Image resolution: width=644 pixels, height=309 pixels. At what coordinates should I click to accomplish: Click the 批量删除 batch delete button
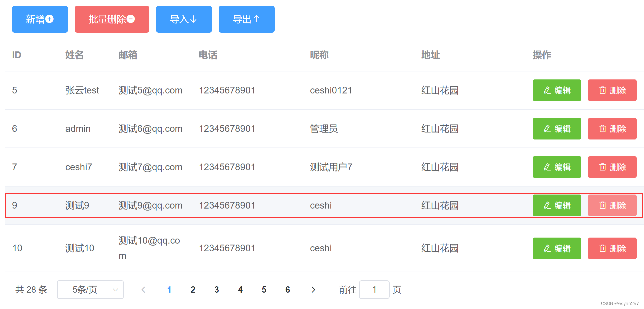[x=112, y=19]
